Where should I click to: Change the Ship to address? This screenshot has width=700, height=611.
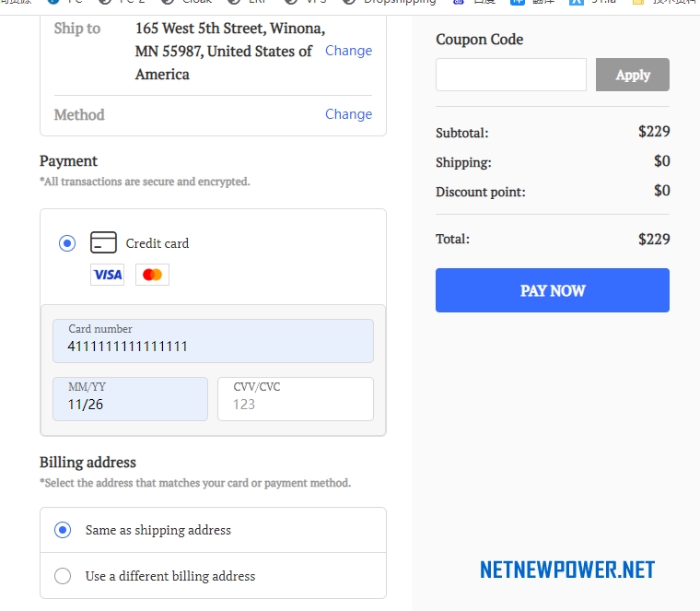pyautogui.click(x=349, y=51)
